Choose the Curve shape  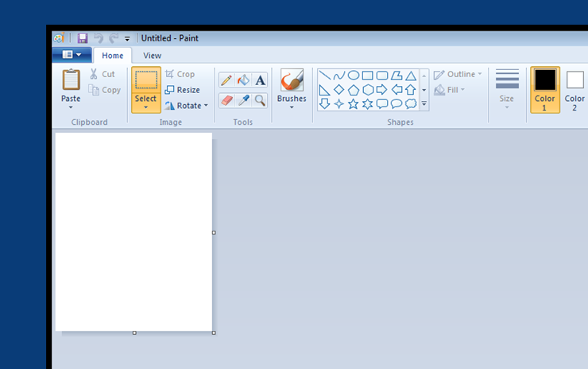pos(339,76)
